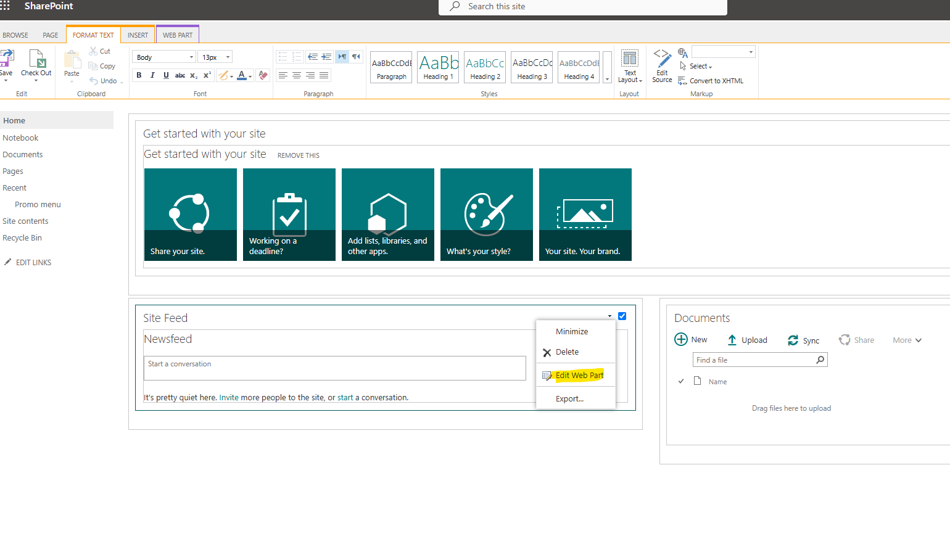Viewport: 950px width, 560px height.
Task: Upload a document to the library
Action: [x=747, y=340]
